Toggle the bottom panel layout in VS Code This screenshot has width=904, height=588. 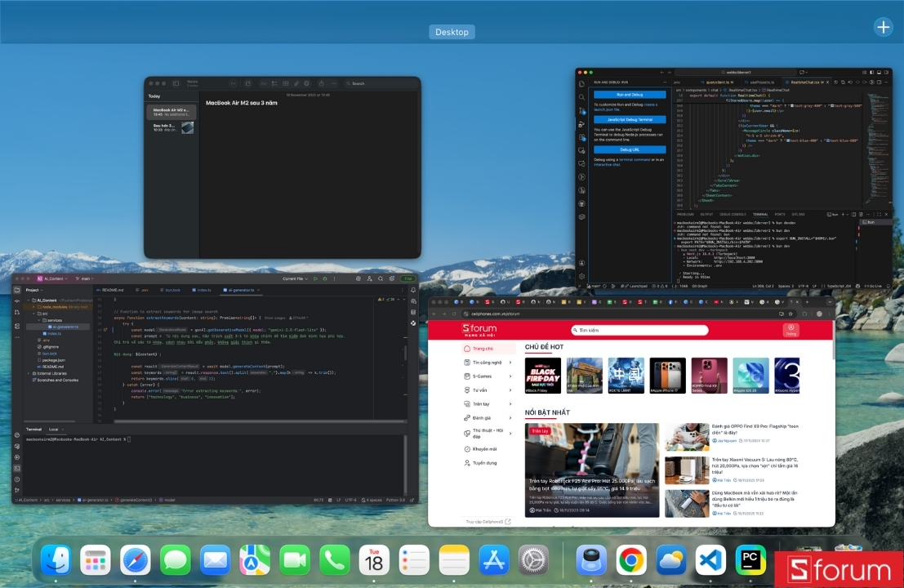(879, 73)
